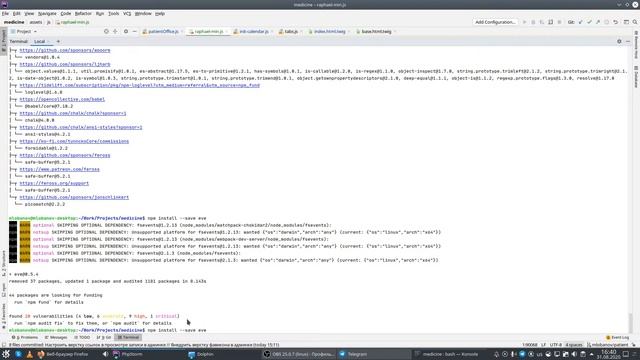
Task: Click Git commit checkmark icon
Action: tap(589, 22)
